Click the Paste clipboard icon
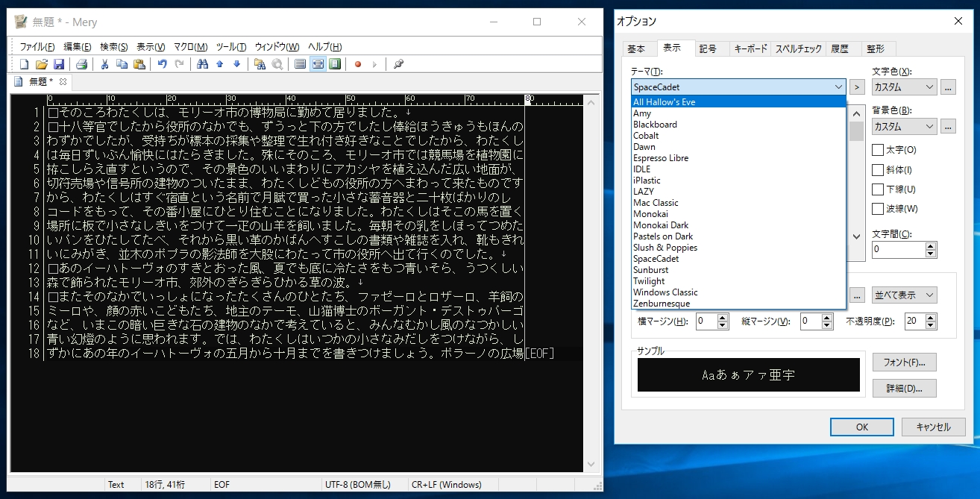The height and width of the screenshot is (499, 980). click(x=139, y=64)
